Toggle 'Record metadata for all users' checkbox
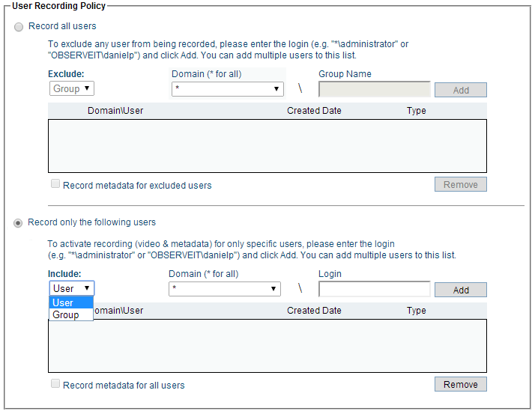This screenshot has width=532, height=411. click(x=55, y=384)
